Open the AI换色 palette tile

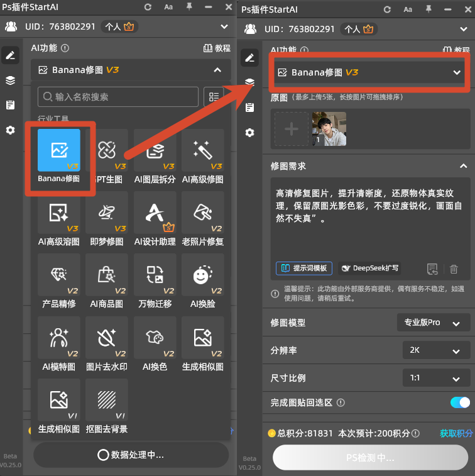click(x=155, y=338)
